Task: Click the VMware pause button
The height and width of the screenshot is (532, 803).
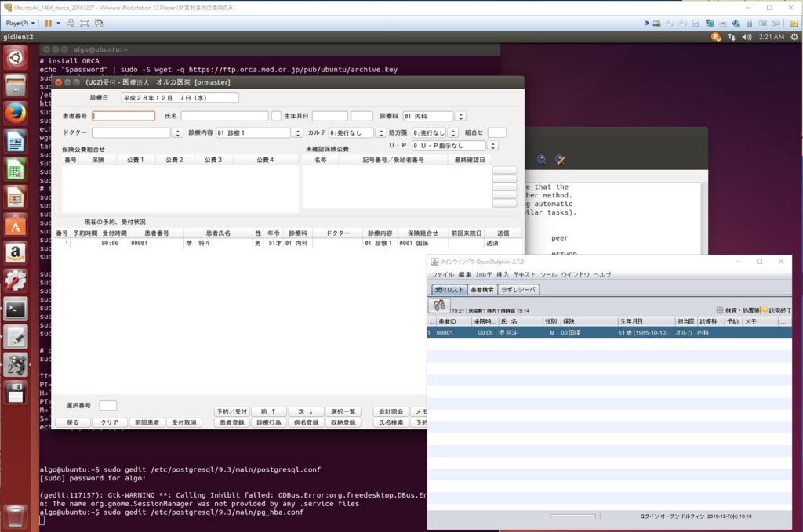Action: 48,23
